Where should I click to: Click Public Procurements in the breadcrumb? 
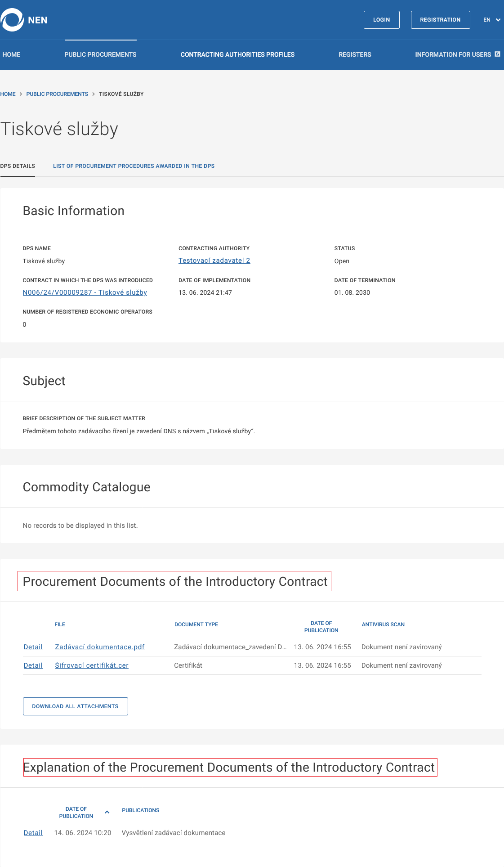[57, 94]
